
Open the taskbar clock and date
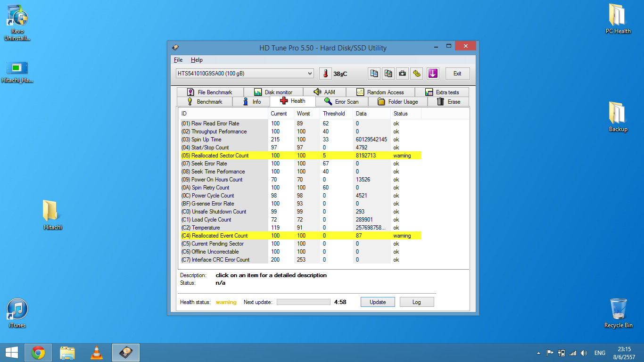coord(624,353)
